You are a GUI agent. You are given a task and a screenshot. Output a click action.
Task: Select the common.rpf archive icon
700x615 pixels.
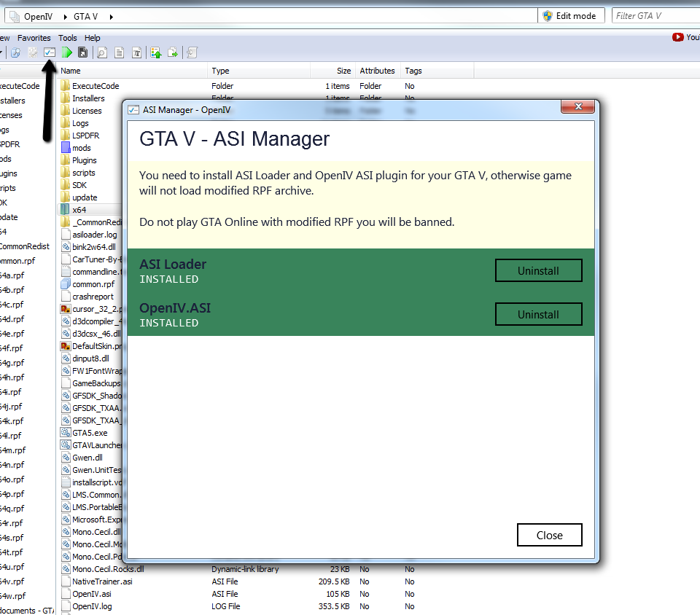[66, 284]
